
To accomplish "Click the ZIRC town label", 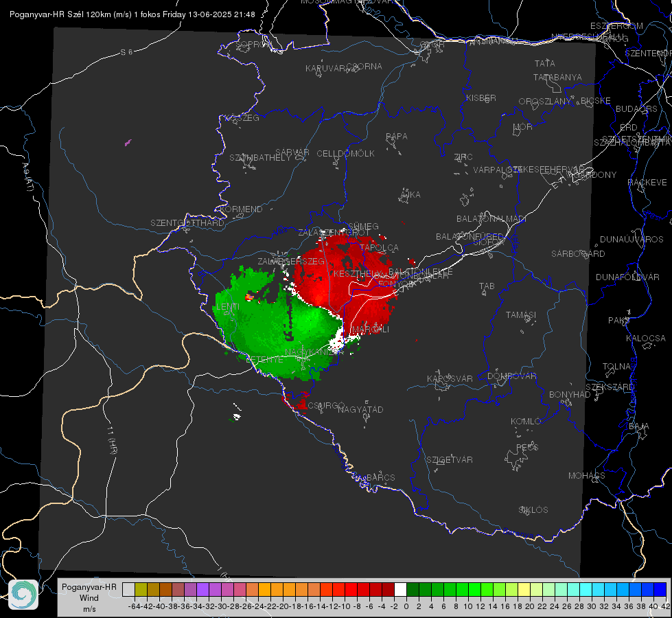I will [x=463, y=157].
